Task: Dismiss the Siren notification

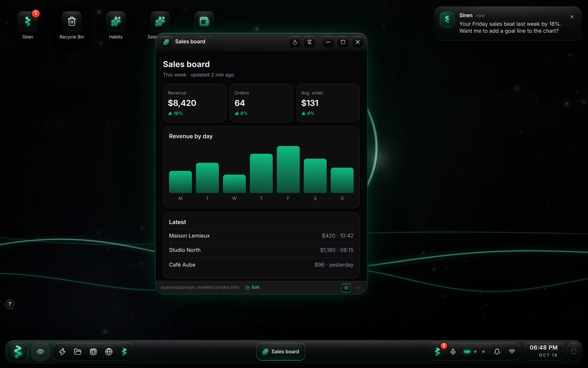Action: click(x=572, y=17)
